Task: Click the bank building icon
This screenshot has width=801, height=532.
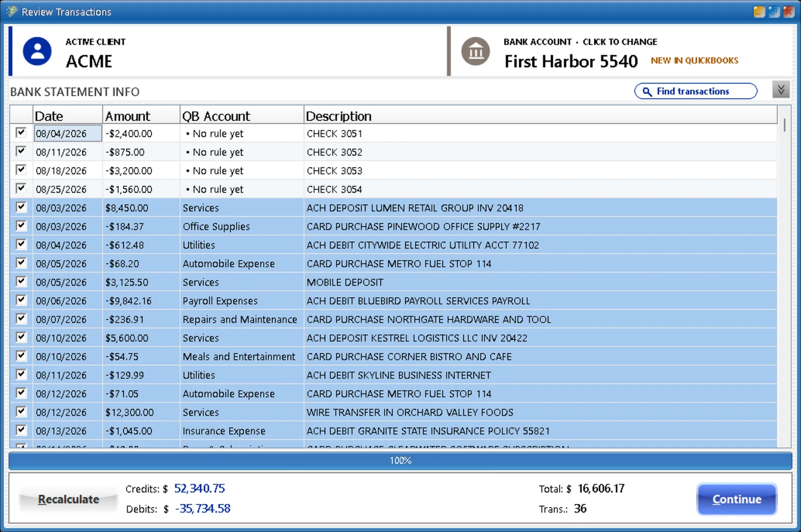Action: (x=475, y=51)
